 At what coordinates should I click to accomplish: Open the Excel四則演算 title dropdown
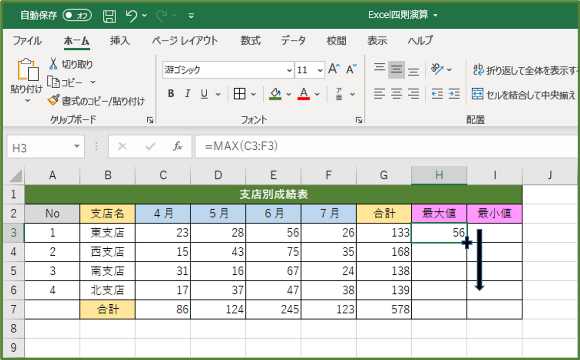[x=435, y=16]
